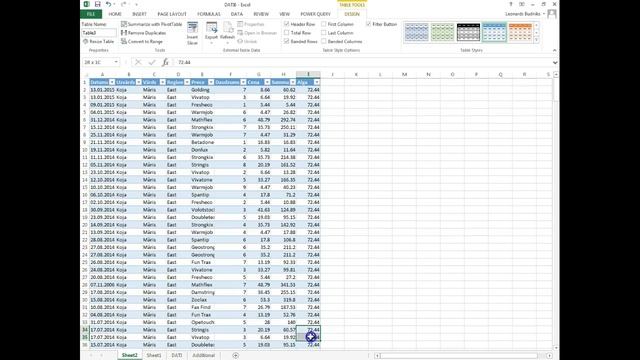Toggle the Banded Rows checkbox

pos(287,41)
